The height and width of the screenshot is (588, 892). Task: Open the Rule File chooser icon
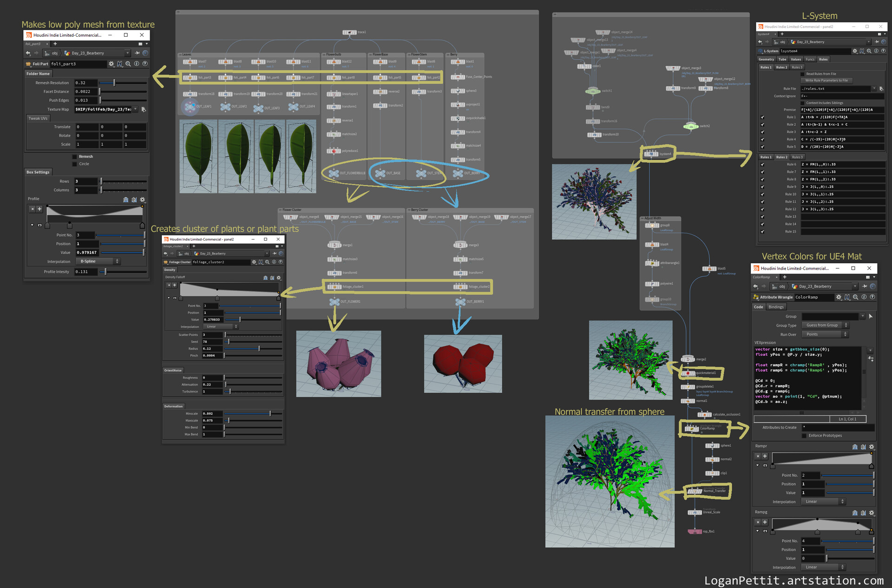[881, 89]
